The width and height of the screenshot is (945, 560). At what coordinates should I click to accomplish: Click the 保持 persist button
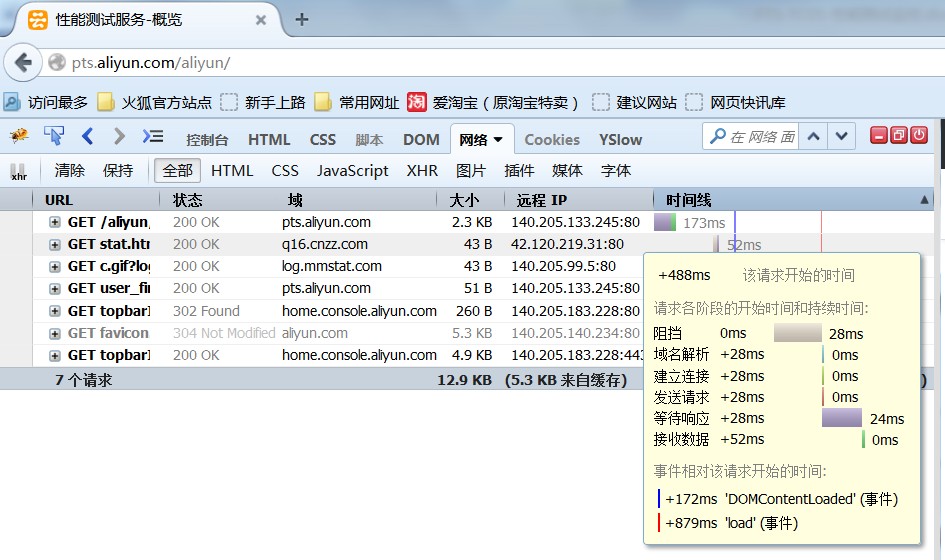[118, 171]
